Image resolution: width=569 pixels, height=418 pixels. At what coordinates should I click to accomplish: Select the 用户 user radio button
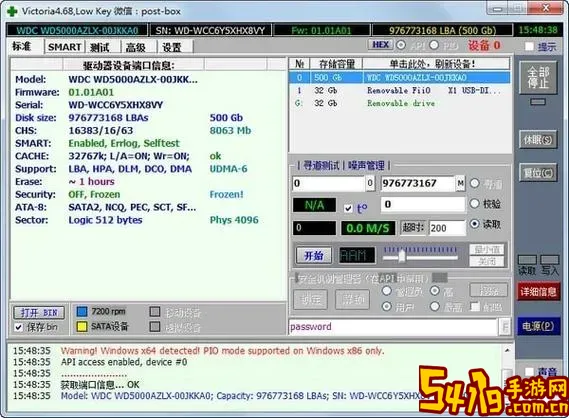click(x=387, y=307)
